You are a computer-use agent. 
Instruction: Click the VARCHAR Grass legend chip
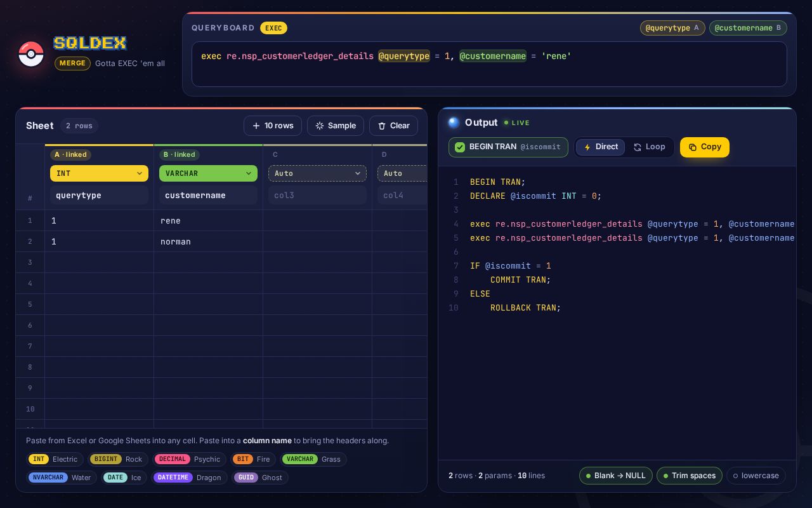[313, 459]
